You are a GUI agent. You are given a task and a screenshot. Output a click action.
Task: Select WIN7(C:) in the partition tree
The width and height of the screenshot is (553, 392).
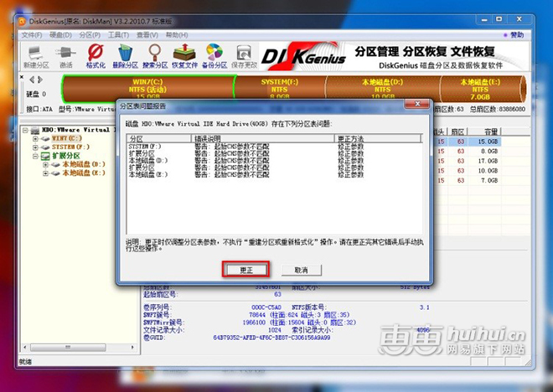(x=67, y=138)
